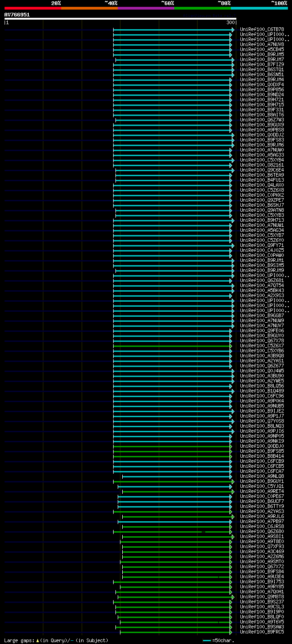This screenshot has width=292, height=644.
Task: Select label UniRef100_Q7Y0S8
Action: [x=262, y=421]
